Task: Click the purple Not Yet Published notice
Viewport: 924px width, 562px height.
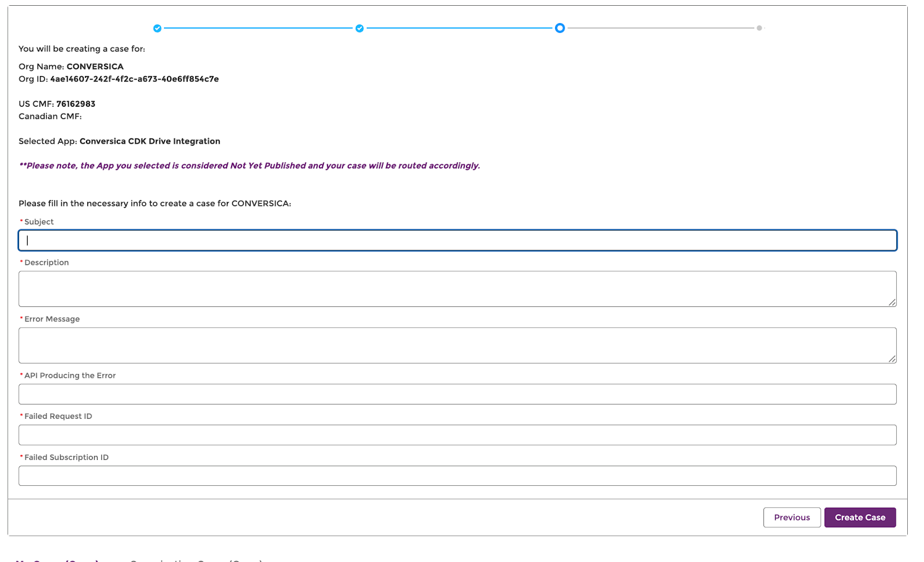Action: [249, 166]
